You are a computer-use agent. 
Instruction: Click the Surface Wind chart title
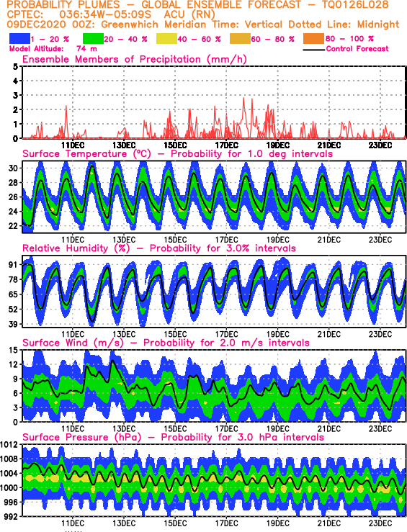point(166,343)
